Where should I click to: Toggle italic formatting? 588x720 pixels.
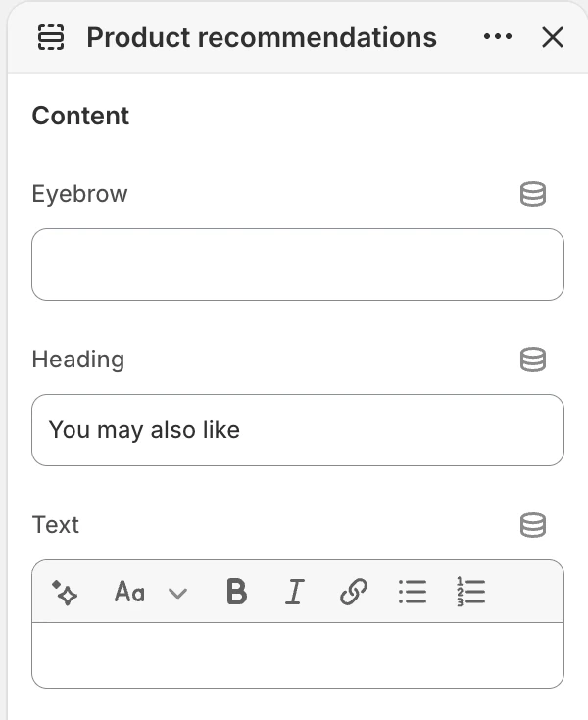pos(294,592)
